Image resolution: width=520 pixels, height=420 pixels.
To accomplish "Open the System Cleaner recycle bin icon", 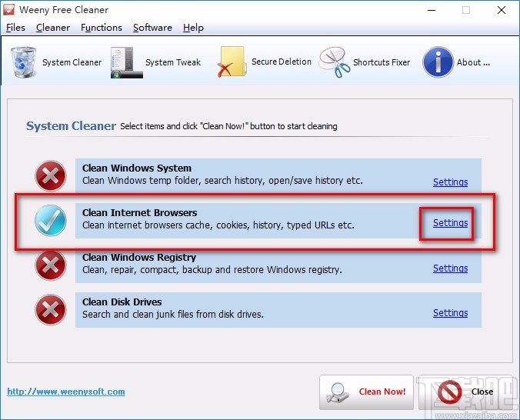I will tap(24, 62).
